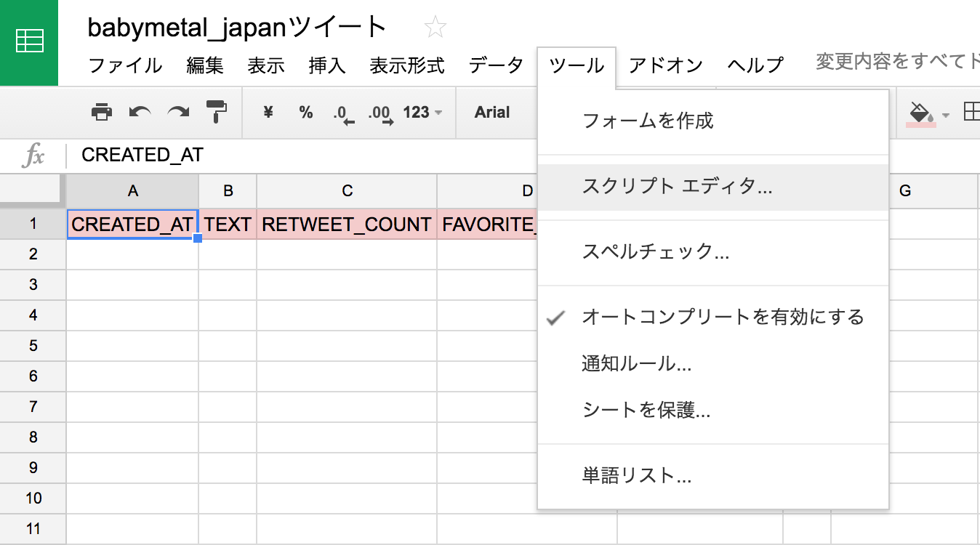Redo the last action
This screenshot has height=545, width=980.
[x=178, y=112]
